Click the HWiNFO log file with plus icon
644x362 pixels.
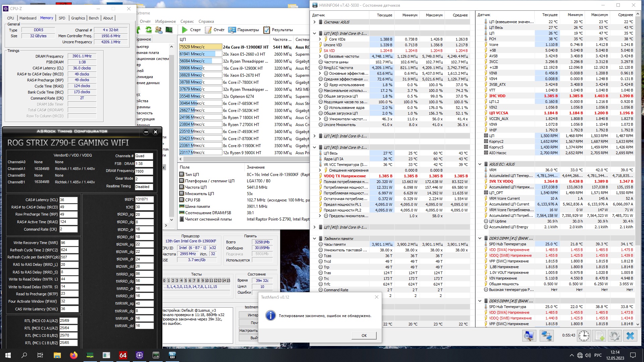click(599, 336)
